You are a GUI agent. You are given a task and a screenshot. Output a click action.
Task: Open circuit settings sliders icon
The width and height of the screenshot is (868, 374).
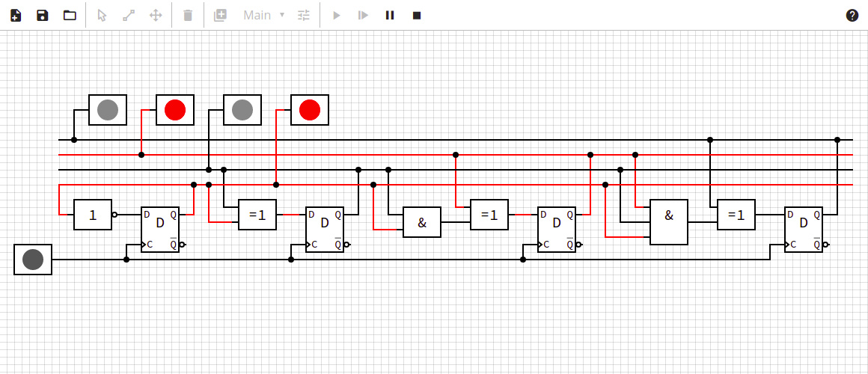click(x=303, y=16)
